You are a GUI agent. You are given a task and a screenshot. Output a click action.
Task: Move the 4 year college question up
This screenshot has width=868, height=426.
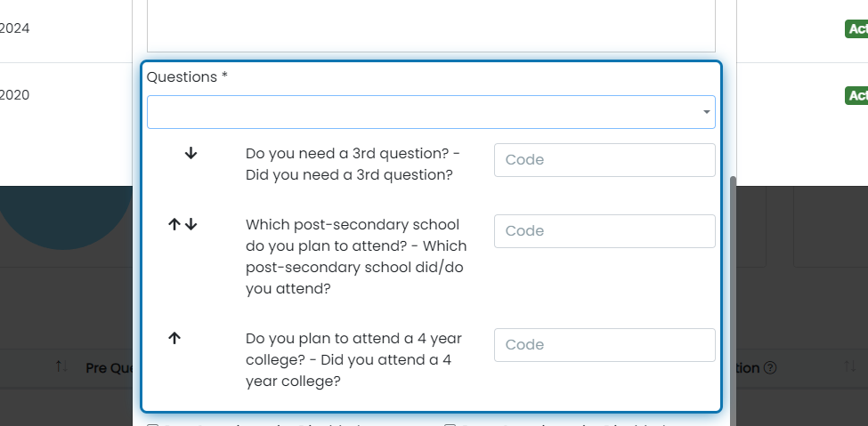(174, 338)
